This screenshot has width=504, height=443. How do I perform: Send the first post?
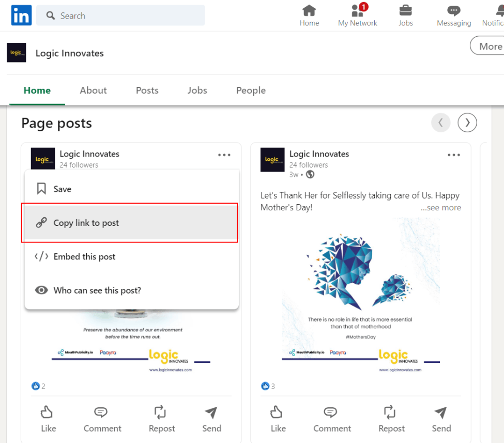[x=211, y=419]
